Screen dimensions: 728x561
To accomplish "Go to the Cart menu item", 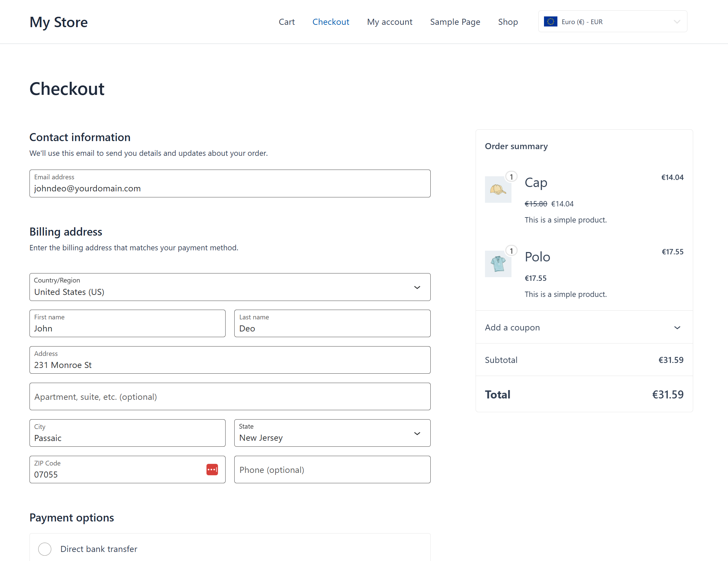I will coord(287,22).
